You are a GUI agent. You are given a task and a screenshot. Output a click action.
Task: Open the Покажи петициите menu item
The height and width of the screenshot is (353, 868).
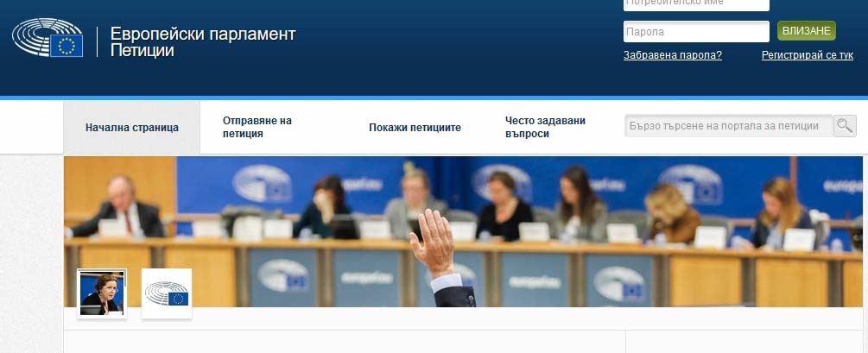[415, 127]
